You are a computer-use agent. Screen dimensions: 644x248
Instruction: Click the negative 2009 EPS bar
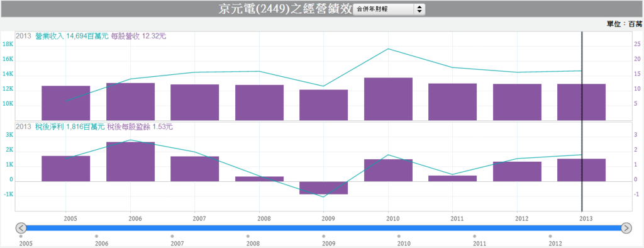point(324,188)
